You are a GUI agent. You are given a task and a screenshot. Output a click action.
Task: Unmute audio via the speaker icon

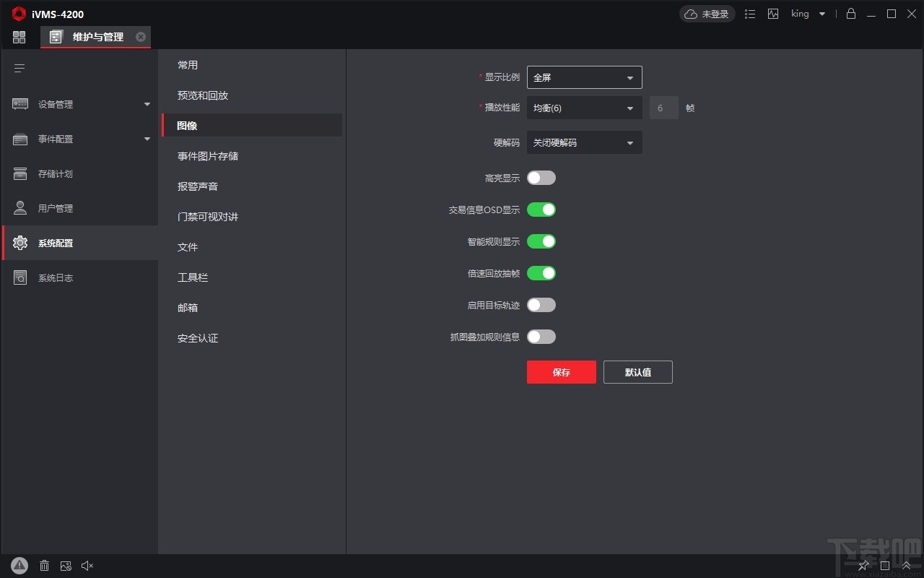(87, 566)
